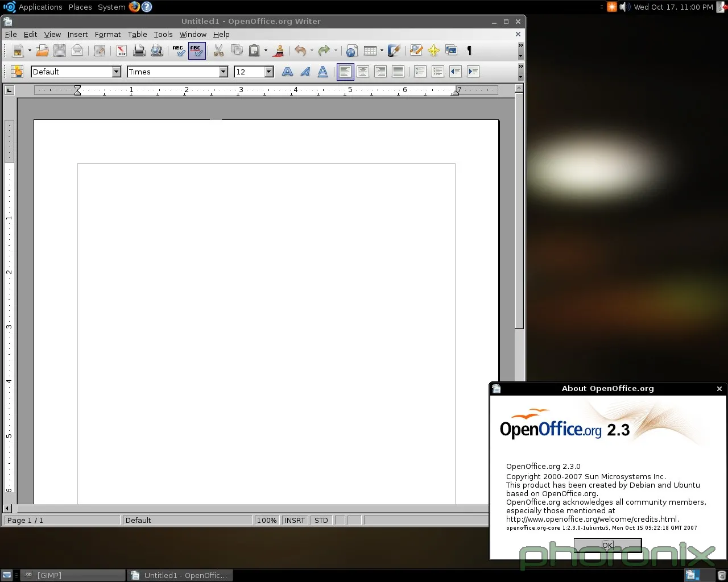Image resolution: width=728 pixels, height=582 pixels.
Task: Run the Spellcheck icon
Action: pos(179,51)
